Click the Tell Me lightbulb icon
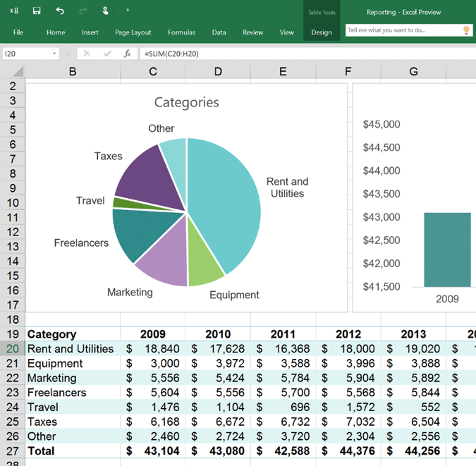This screenshot has height=466, width=476. tap(466, 30)
